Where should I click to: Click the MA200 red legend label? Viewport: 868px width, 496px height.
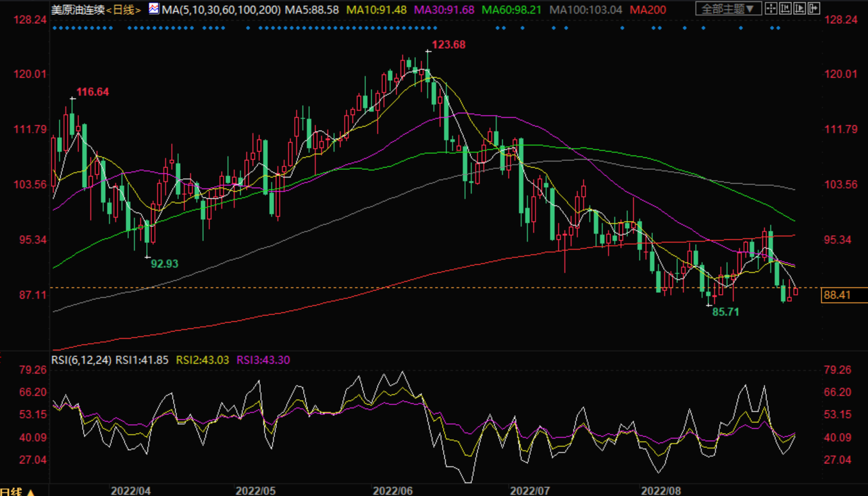pos(648,10)
